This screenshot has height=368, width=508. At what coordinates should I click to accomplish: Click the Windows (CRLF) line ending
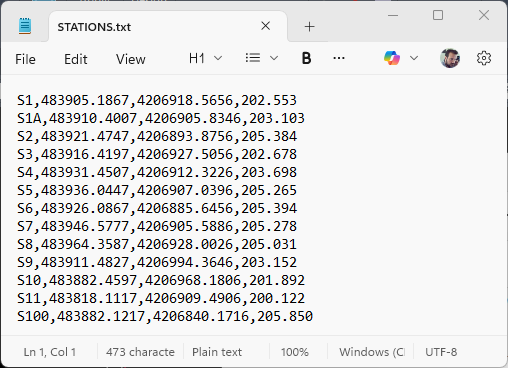click(372, 352)
